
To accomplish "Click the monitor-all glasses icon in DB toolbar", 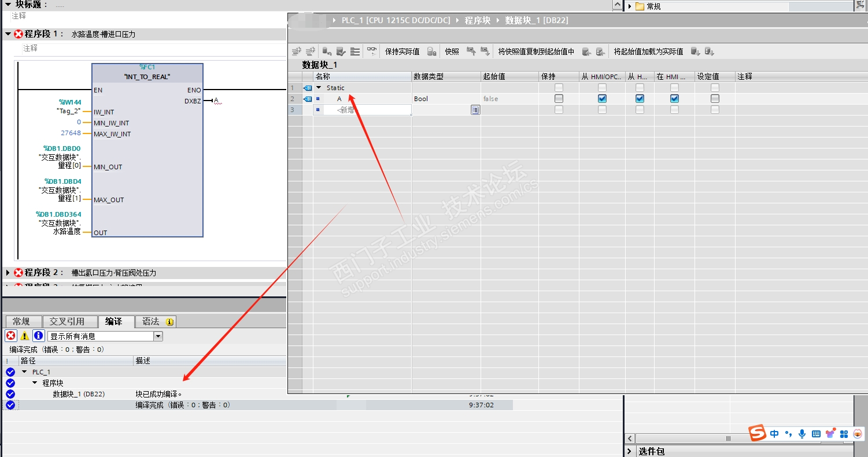I will point(371,51).
